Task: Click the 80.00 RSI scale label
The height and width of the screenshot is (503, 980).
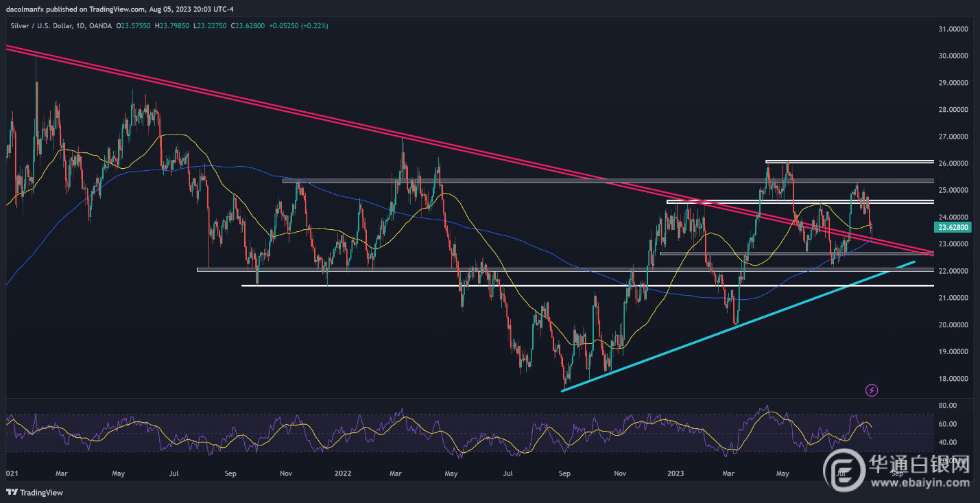Action: [948, 406]
